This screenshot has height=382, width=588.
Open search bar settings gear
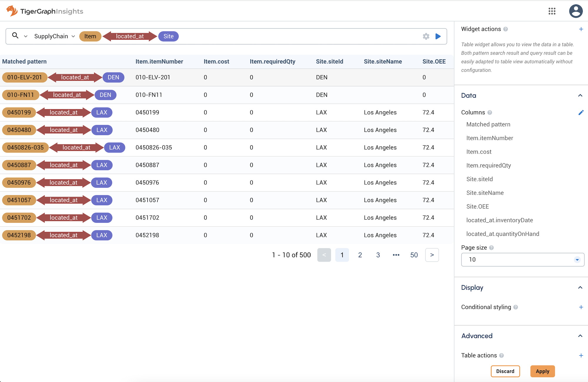[426, 36]
